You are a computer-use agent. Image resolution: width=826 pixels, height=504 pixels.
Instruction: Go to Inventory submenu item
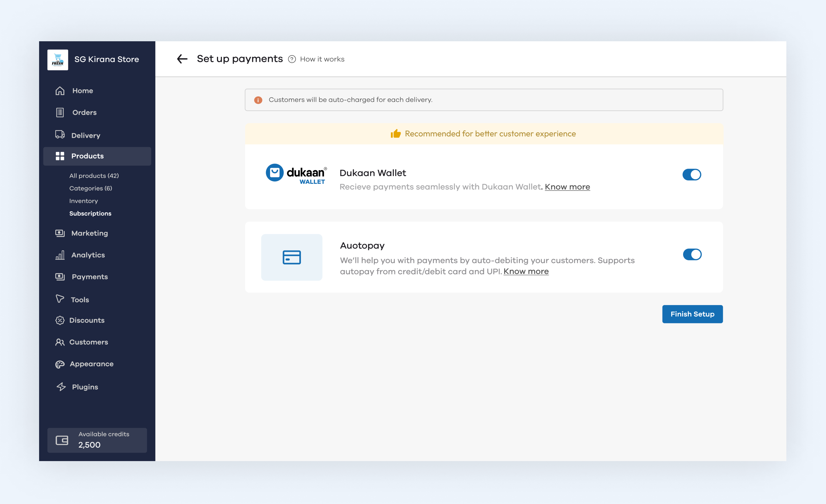click(x=83, y=201)
